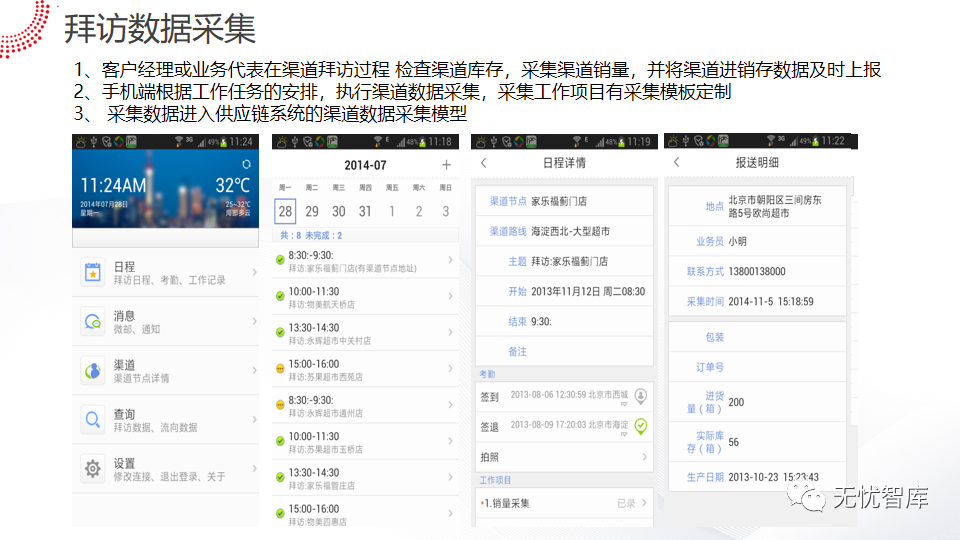
Task: Expand the 设置 row chevron
Action: tap(254, 468)
